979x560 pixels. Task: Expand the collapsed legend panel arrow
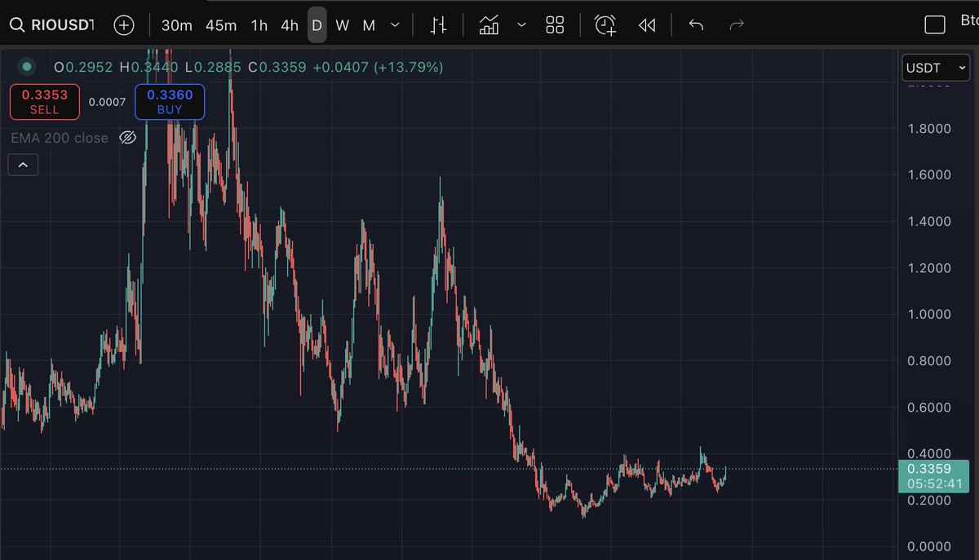(23, 164)
